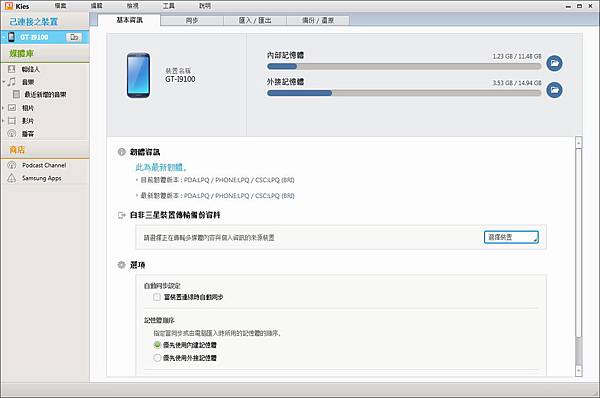Click the disconnect button on GT-I9100 sidebar row

click(74, 37)
